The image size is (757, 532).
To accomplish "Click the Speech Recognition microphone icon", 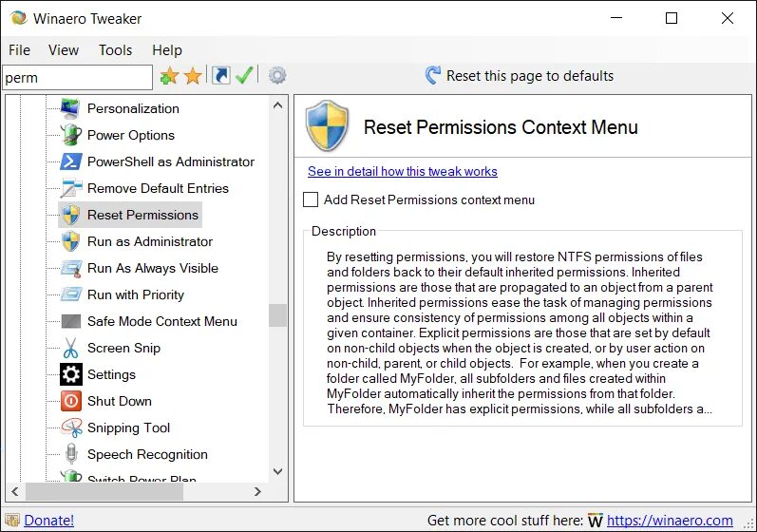I will [x=71, y=454].
